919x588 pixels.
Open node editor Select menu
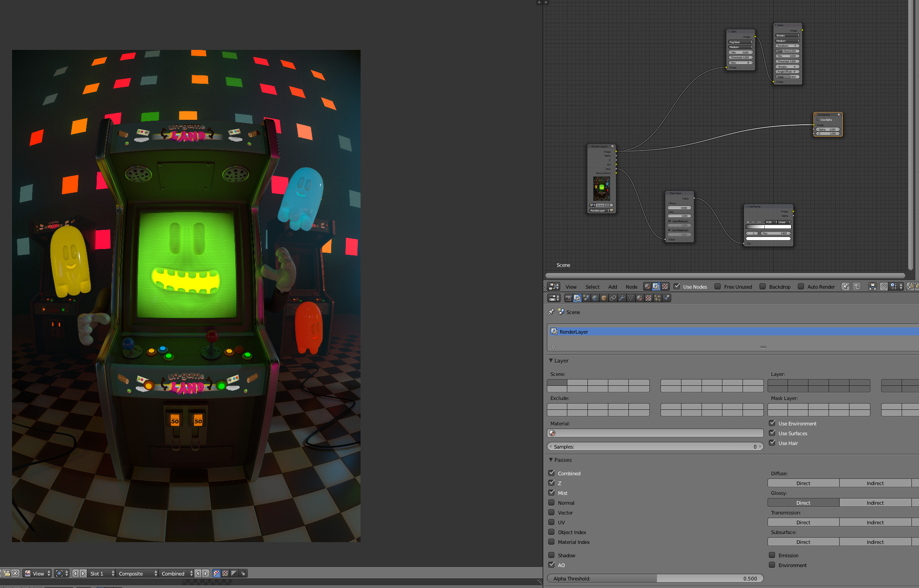click(x=592, y=287)
